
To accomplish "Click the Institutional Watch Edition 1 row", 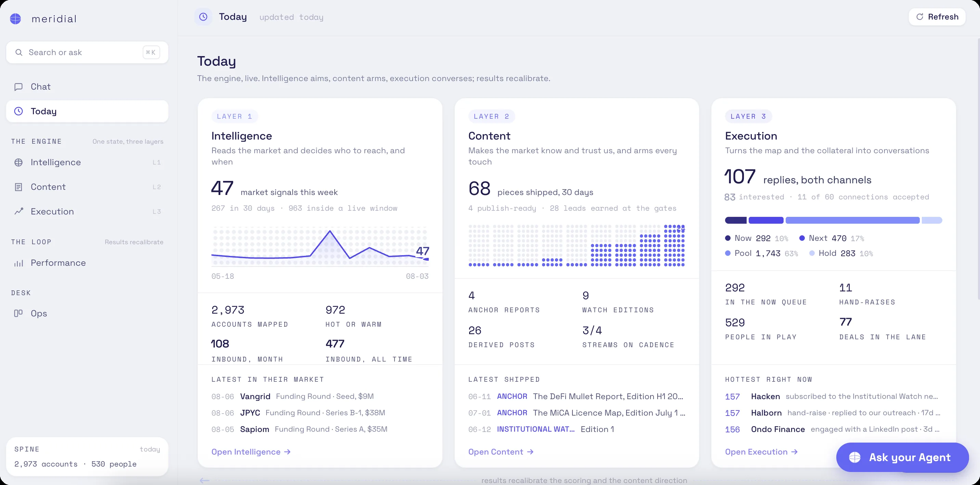I will pyautogui.click(x=577, y=429).
